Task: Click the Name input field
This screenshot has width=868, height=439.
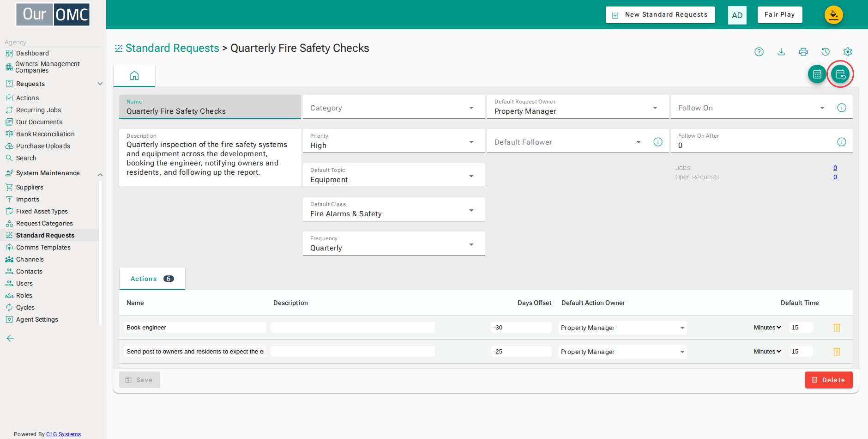Action: (x=210, y=107)
